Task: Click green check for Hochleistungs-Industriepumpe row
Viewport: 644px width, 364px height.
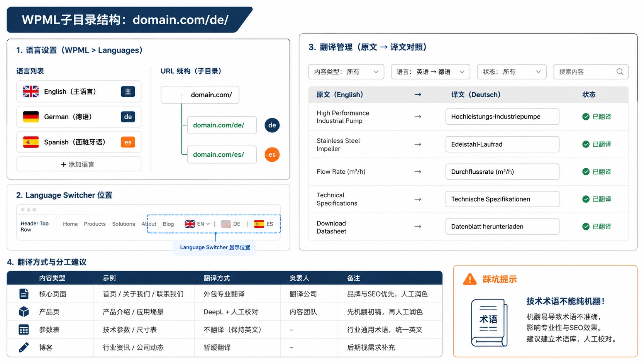Action: [586, 117]
